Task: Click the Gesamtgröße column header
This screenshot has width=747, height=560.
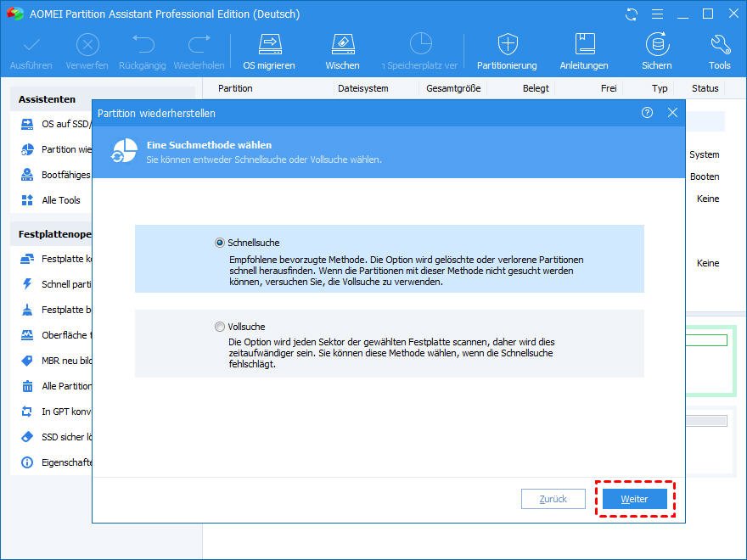Action: click(453, 88)
